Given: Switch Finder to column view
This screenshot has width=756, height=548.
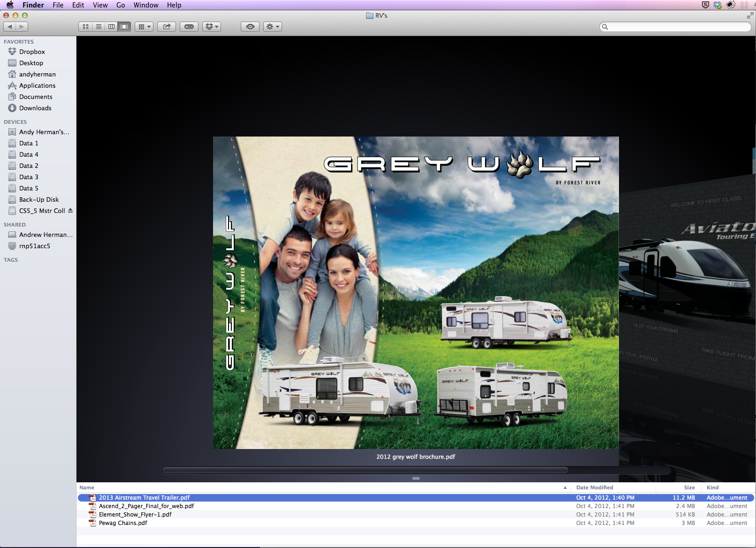Looking at the screenshot, I should click(111, 27).
